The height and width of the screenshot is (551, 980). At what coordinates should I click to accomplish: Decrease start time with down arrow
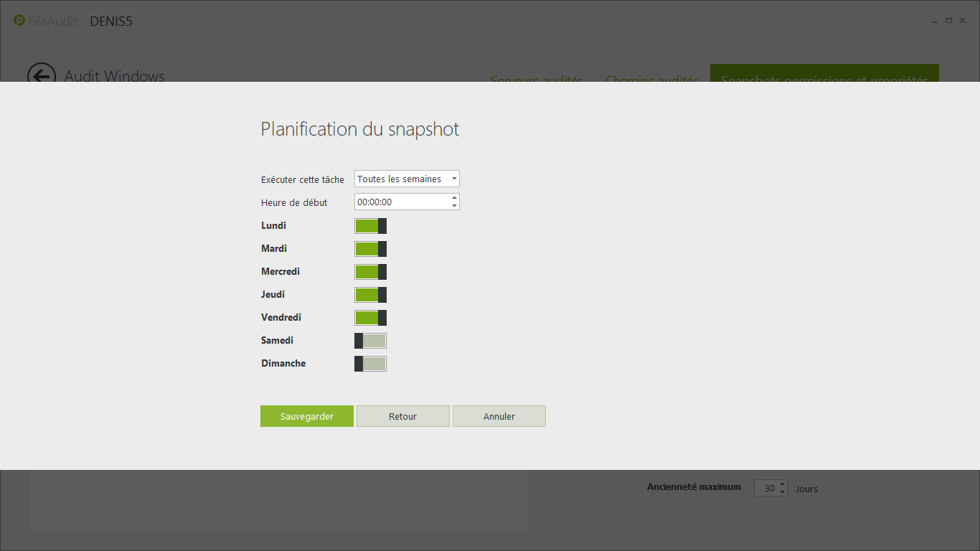pyautogui.click(x=454, y=206)
